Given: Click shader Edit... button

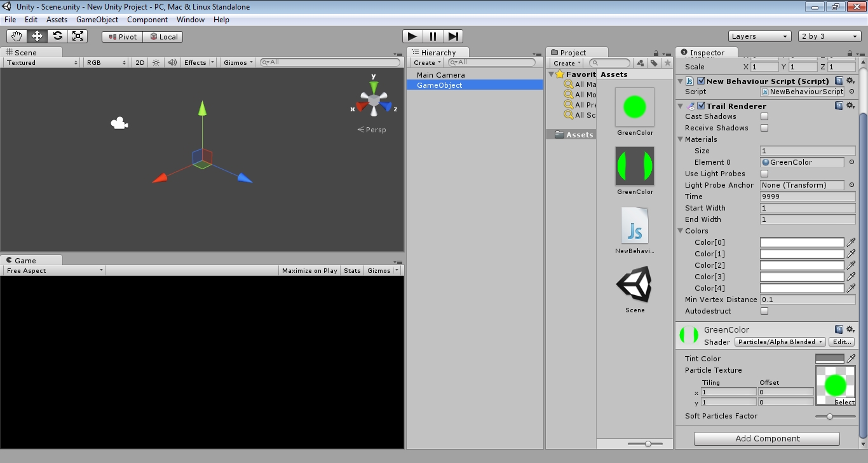Looking at the screenshot, I should [842, 342].
